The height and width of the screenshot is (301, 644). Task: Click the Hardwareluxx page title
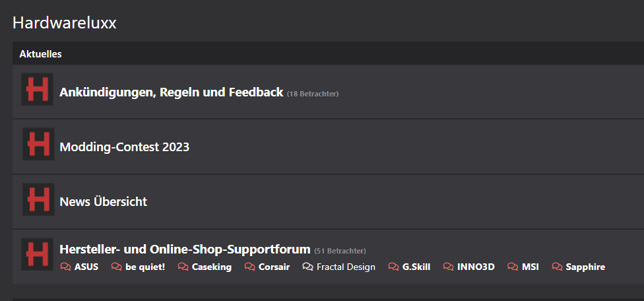click(x=65, y=23)
